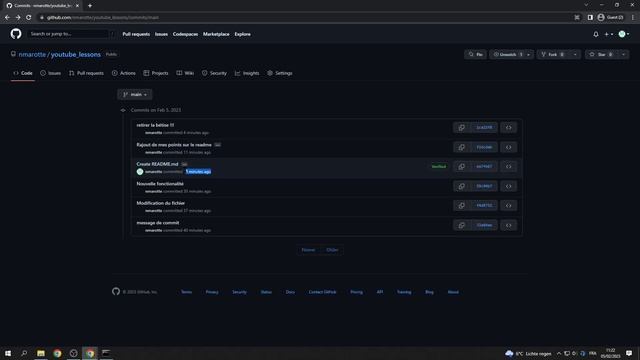
Task: Open the notifications bell
Action: 596,34
